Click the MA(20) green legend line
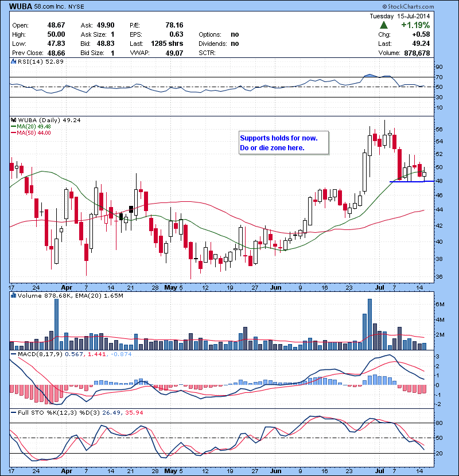459x476 pixels. pos(13,127)
